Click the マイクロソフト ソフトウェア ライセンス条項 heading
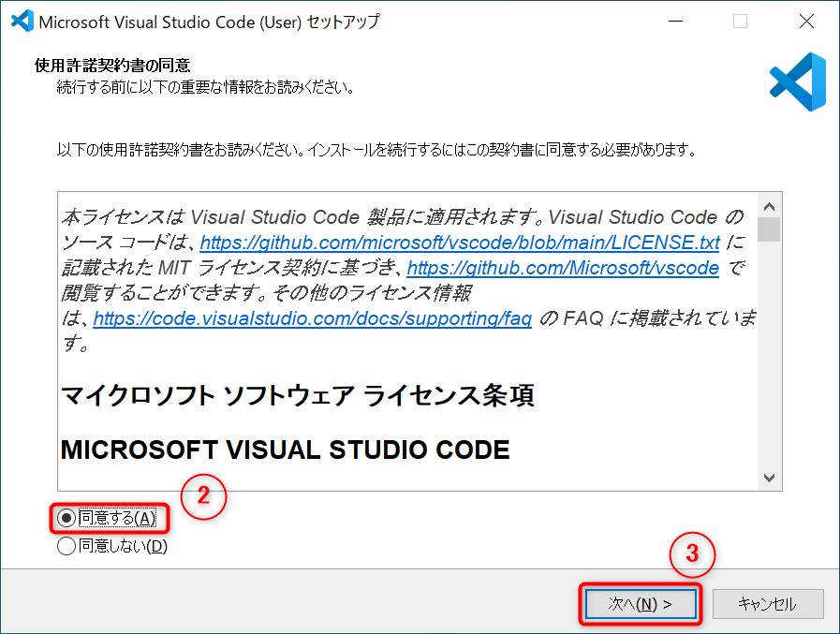 pyautogui.click(x=298, y=396)
